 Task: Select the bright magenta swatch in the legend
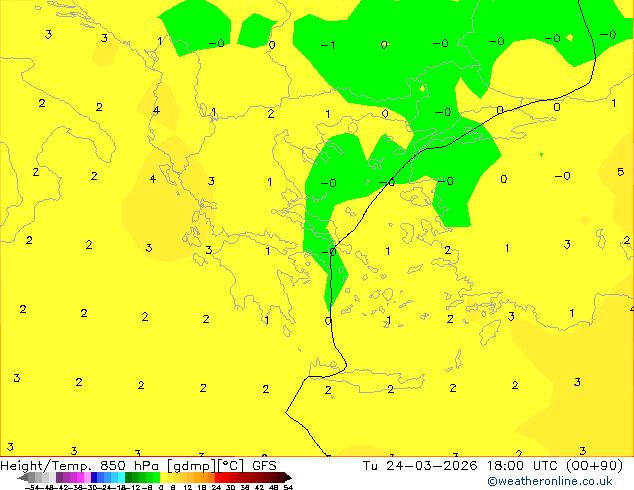pos(80,477)
